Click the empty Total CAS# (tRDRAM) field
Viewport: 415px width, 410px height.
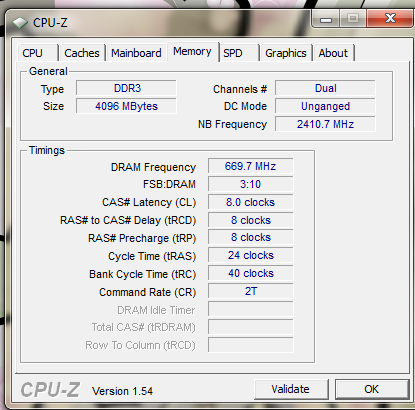click(x=251, y=327)
